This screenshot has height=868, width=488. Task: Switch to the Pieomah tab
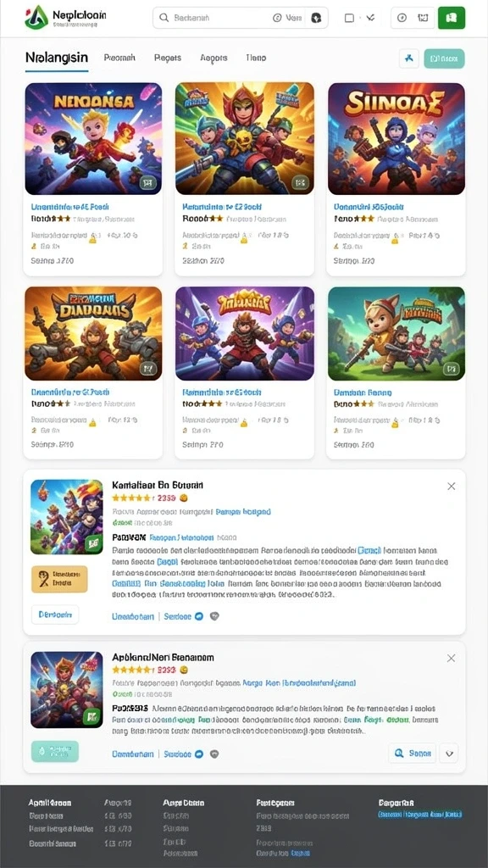tap(119, 58)
